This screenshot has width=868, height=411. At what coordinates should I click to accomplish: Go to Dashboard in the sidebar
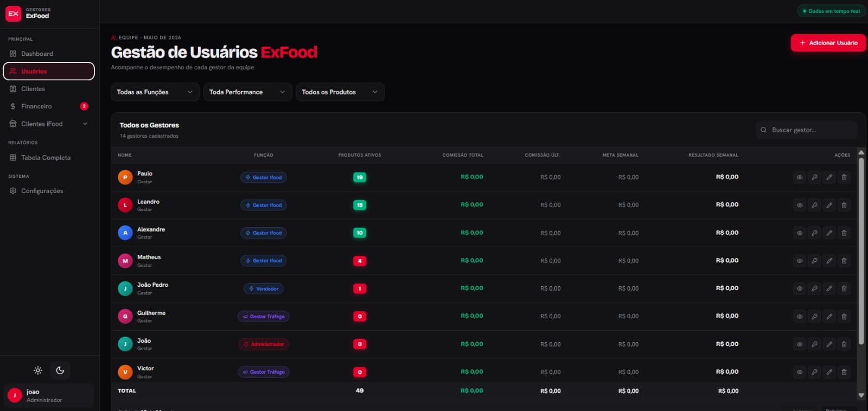(x=49, y=54)
